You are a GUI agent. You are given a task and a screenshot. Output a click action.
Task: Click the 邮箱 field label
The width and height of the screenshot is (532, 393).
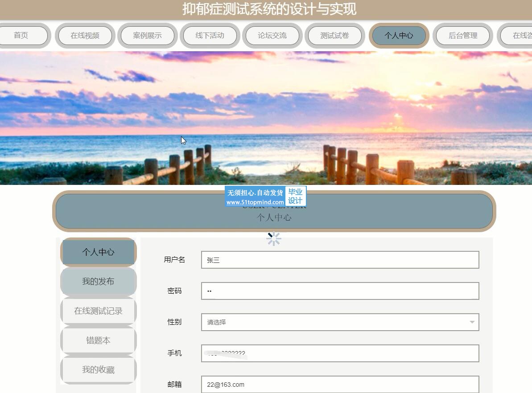[174, 385]
